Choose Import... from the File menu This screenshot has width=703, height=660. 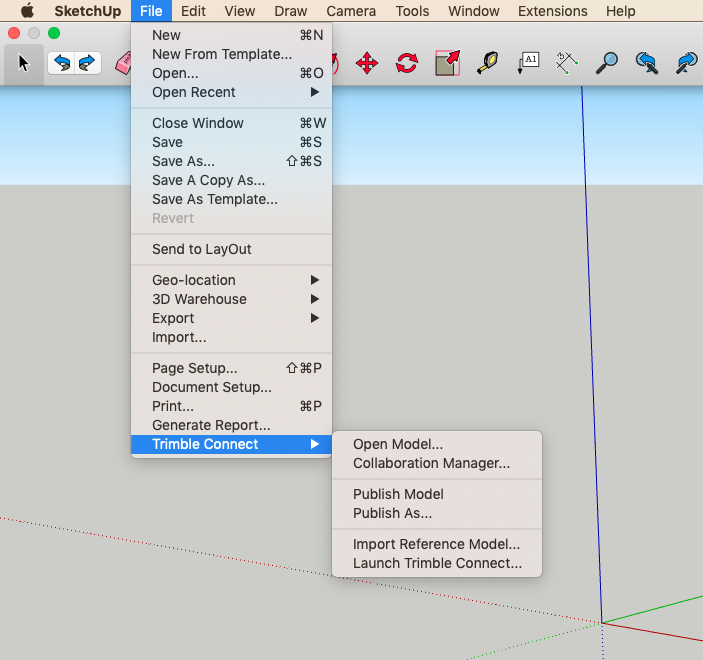231,337
